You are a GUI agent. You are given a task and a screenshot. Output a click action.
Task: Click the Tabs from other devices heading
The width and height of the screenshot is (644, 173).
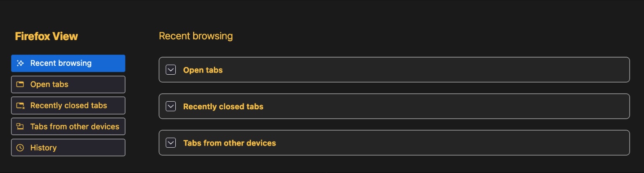[229, 143]
